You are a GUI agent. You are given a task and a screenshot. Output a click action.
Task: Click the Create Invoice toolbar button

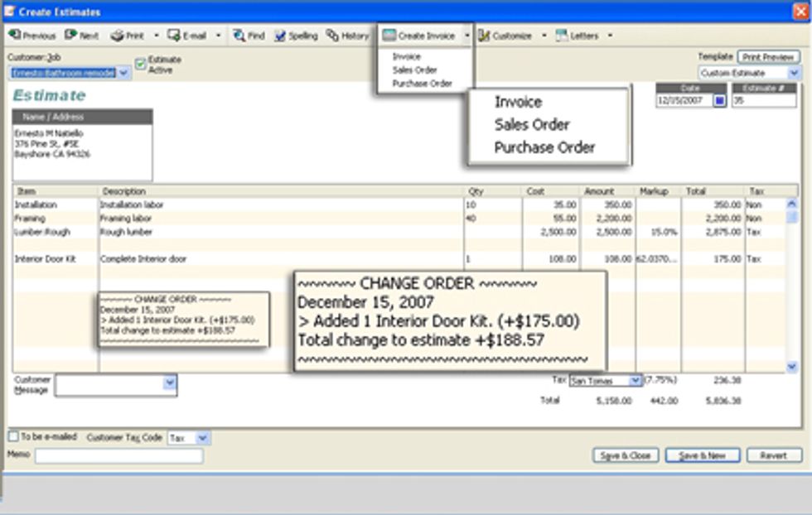(x=419, y=36)
